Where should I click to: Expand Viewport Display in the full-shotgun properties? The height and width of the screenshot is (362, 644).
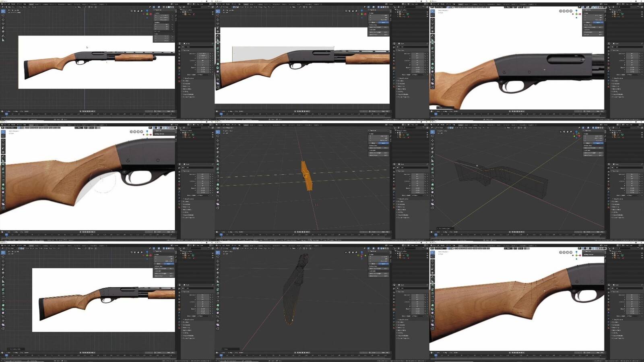[188, 94]
